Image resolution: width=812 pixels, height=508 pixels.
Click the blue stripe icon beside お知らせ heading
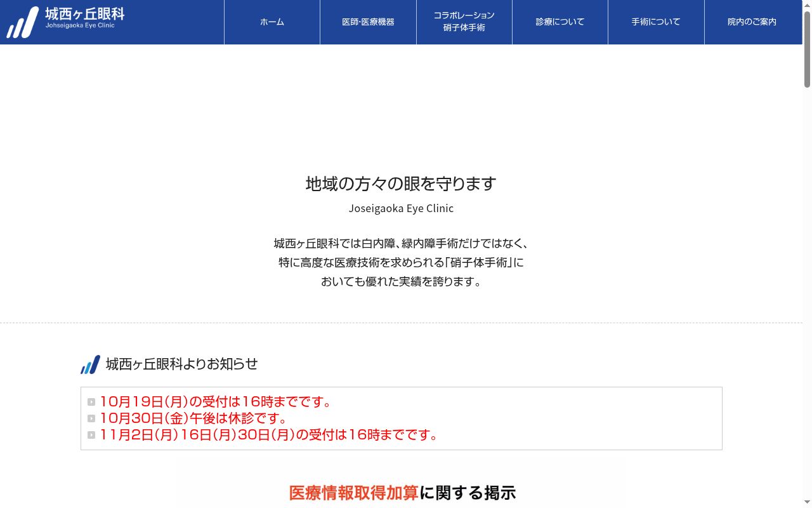point(90,364)
